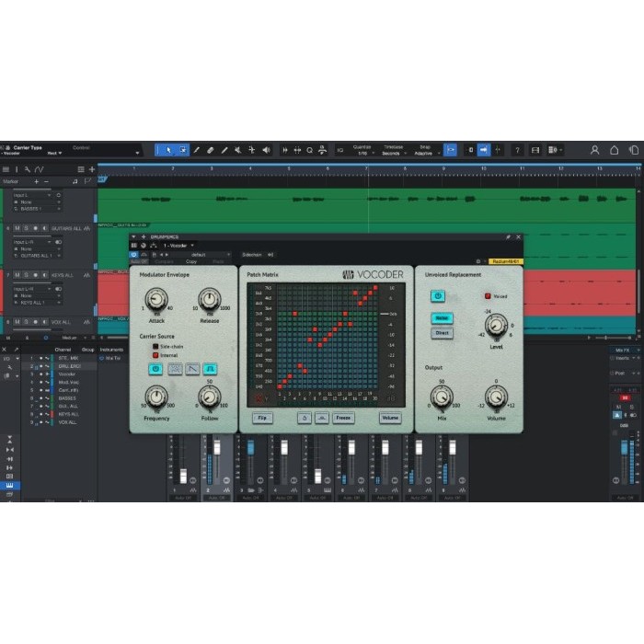This screenshot has width=644, height=644.
Task: Collapse the plugin window header arrow
Action: point(133,237)
